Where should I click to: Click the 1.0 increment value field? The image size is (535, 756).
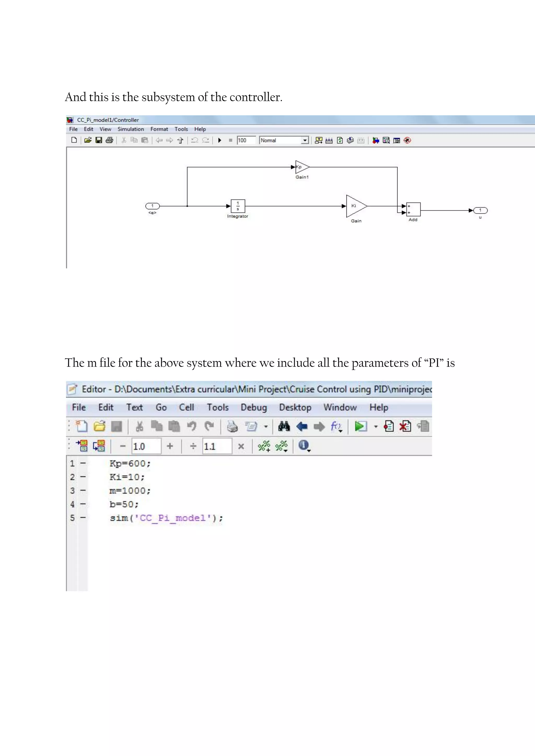coord(146,446)
